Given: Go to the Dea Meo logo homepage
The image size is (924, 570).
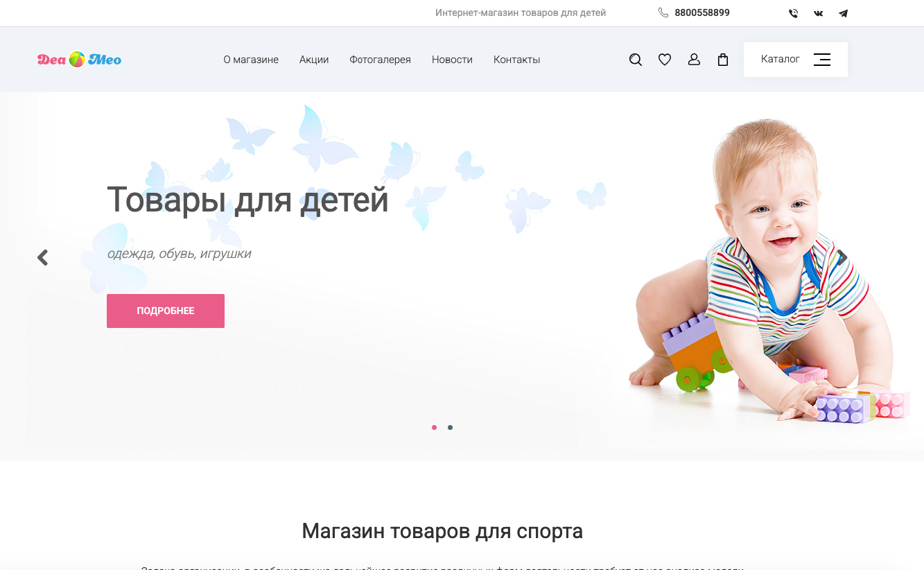Looking at the screenshot, I should tap(79, 60).
